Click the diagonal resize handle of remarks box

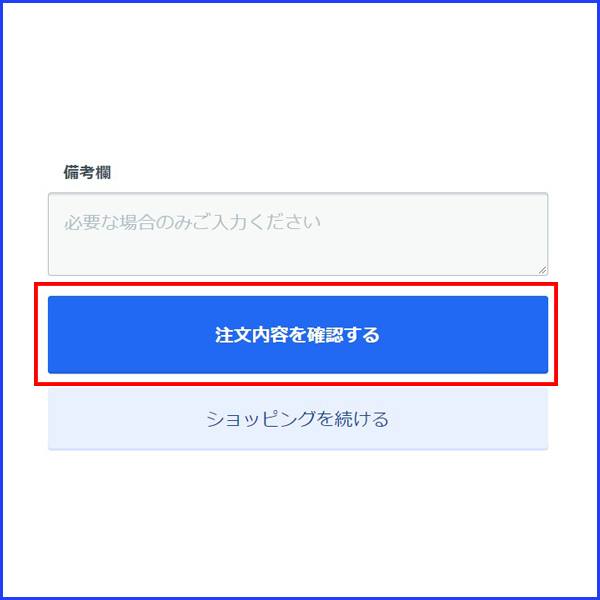542,270
